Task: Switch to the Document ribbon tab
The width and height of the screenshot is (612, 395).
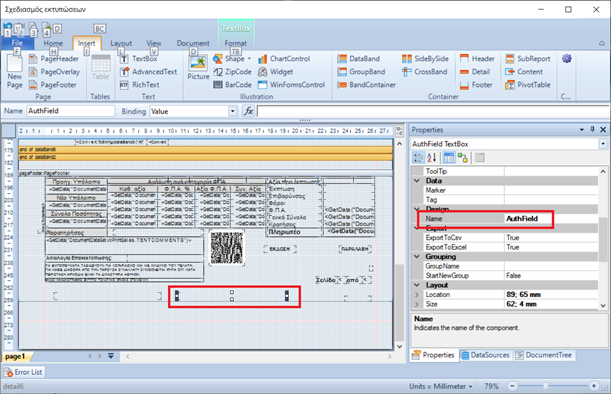Action: (x=193, y=43)
